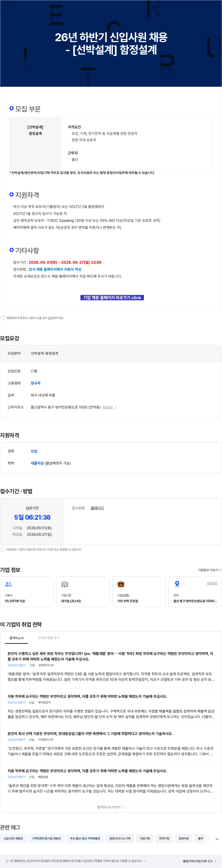Image resolution: width=222 pixels, height=868 pixels.
Task: Click the chevron beside 기업정보 더보기
Action: [220, 570]
